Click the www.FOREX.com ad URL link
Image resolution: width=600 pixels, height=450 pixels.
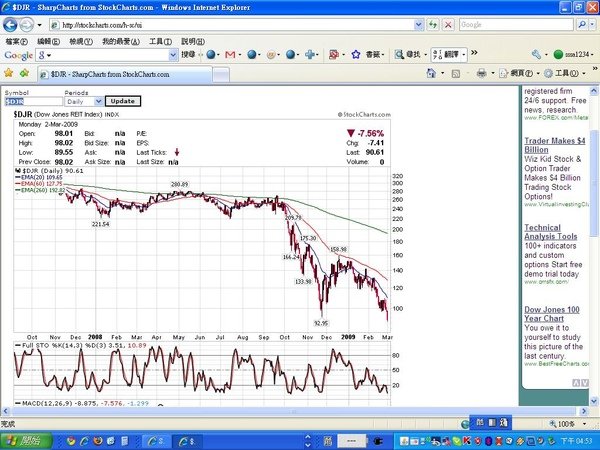556,118
